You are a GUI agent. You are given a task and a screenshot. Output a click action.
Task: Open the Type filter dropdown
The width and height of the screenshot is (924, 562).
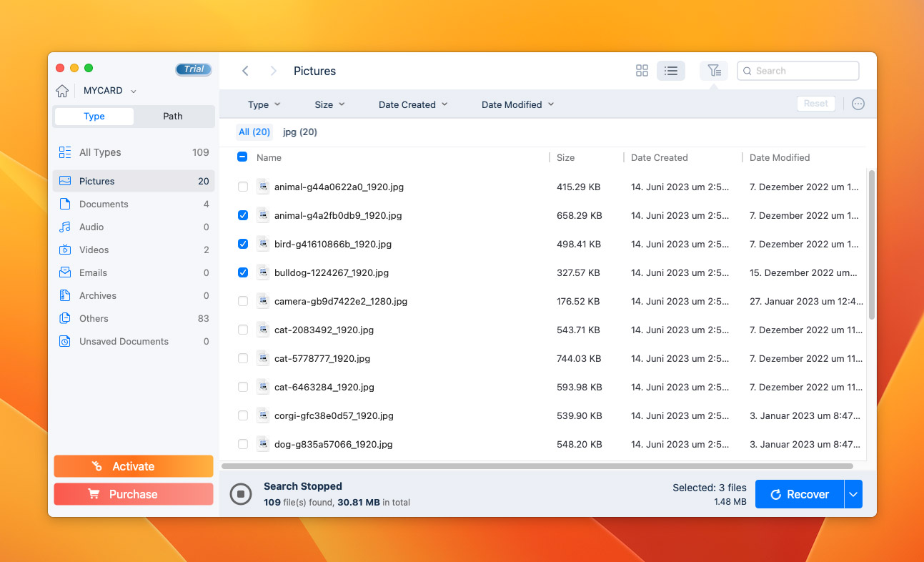(264, 104)
